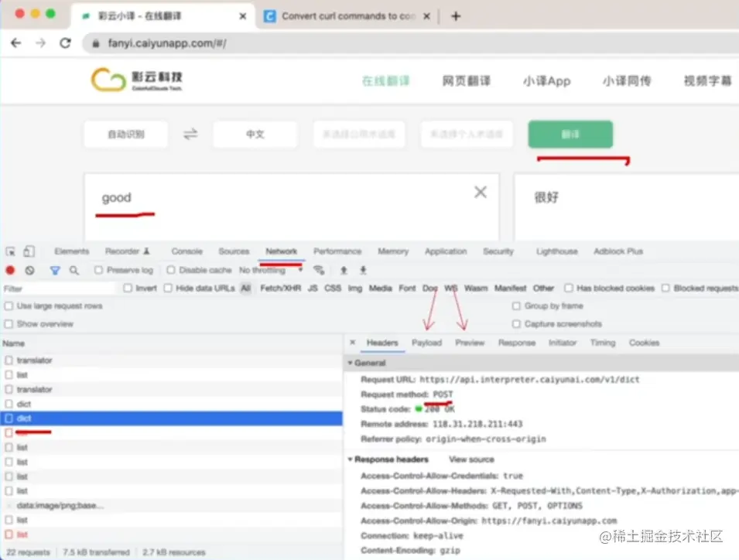Image resolution: width=739 pixels, height=560 pixels.
Task: Click View source in Response headers
Action: [x=471, y=459]
